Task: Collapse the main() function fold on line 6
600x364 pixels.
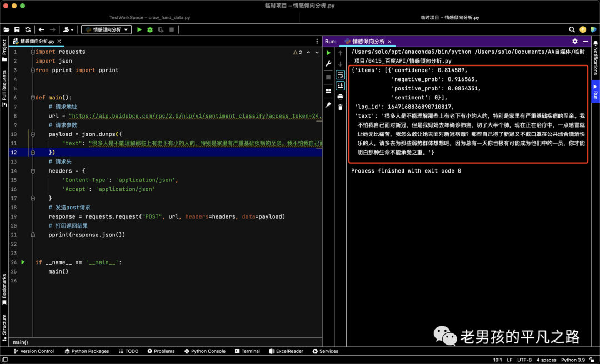Action: pyautogui.click(x=33, y=98)
